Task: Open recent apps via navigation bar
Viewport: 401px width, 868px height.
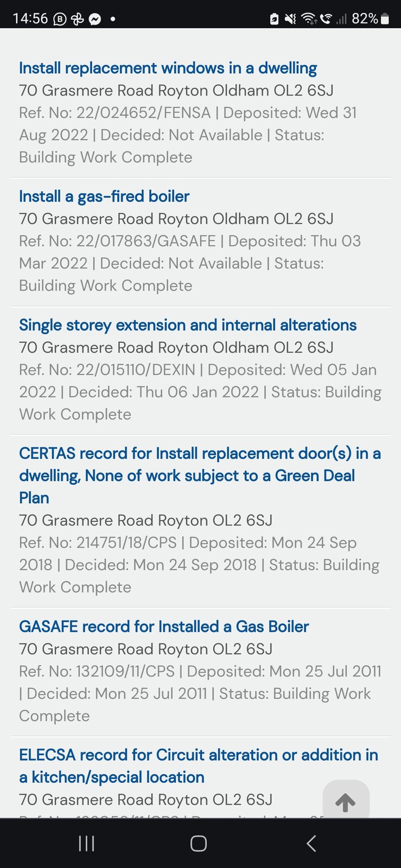Action: [87, 843]
